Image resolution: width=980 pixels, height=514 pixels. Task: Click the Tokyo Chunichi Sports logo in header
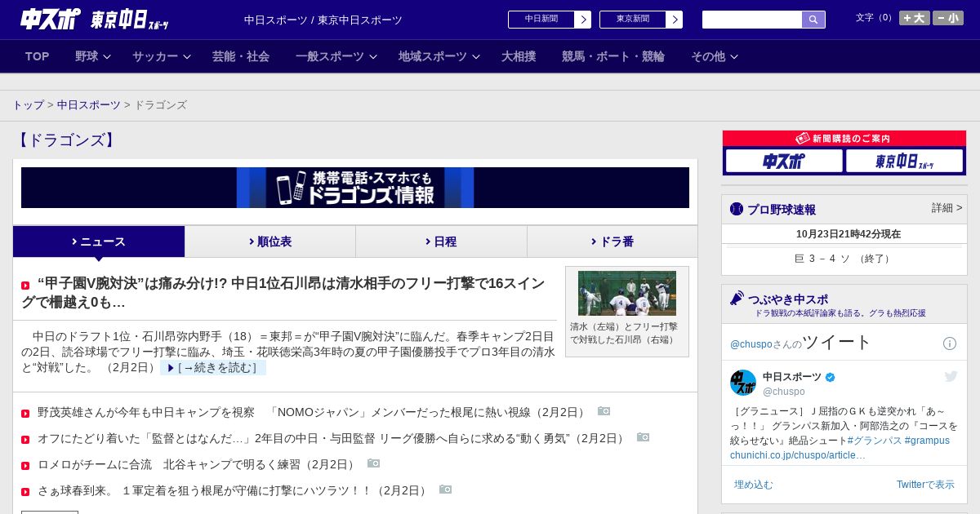(x=130, y=20)
